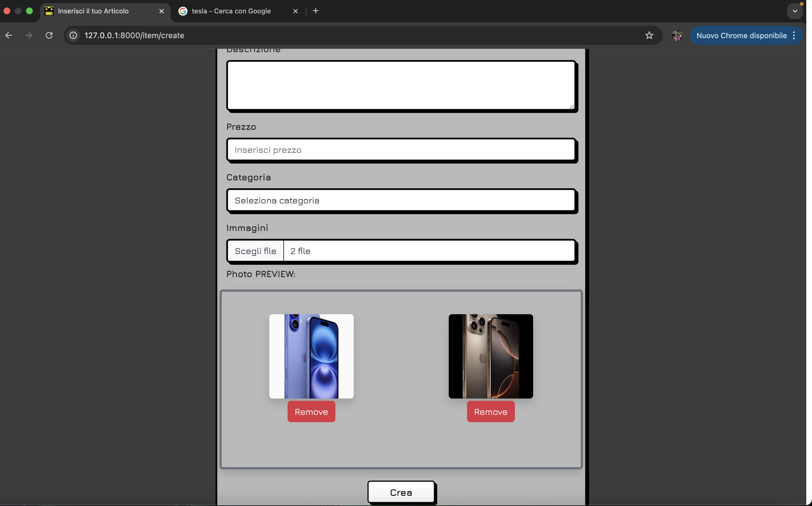Reload the current page

click(49, 35)
